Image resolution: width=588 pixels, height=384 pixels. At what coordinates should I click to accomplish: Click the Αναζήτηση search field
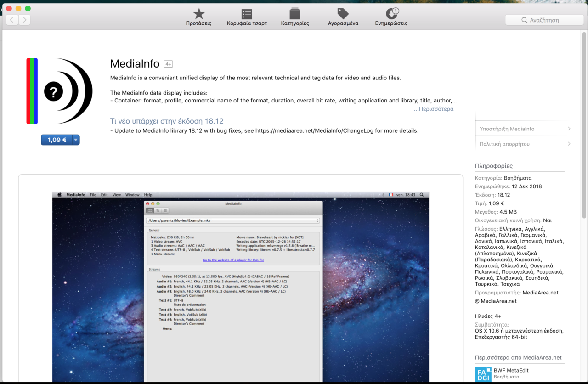(544, 20)
